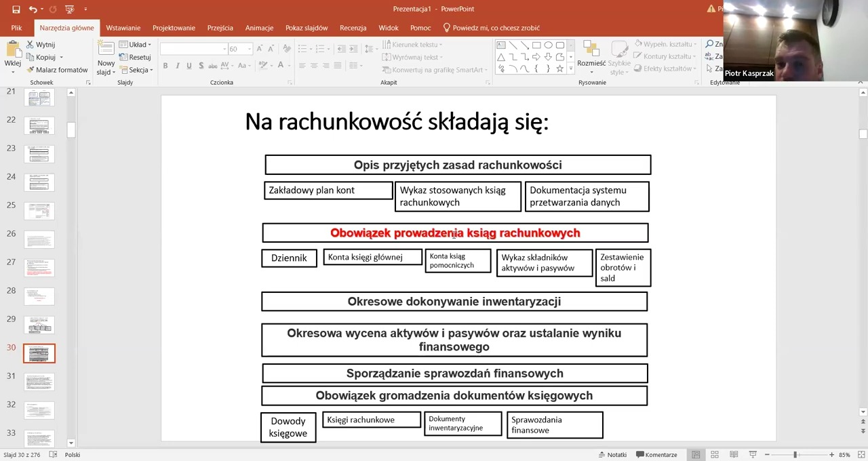The image size is (868, 461).
Task: Go to the Pokaz slajdów tab
Action: pos(307,28)
